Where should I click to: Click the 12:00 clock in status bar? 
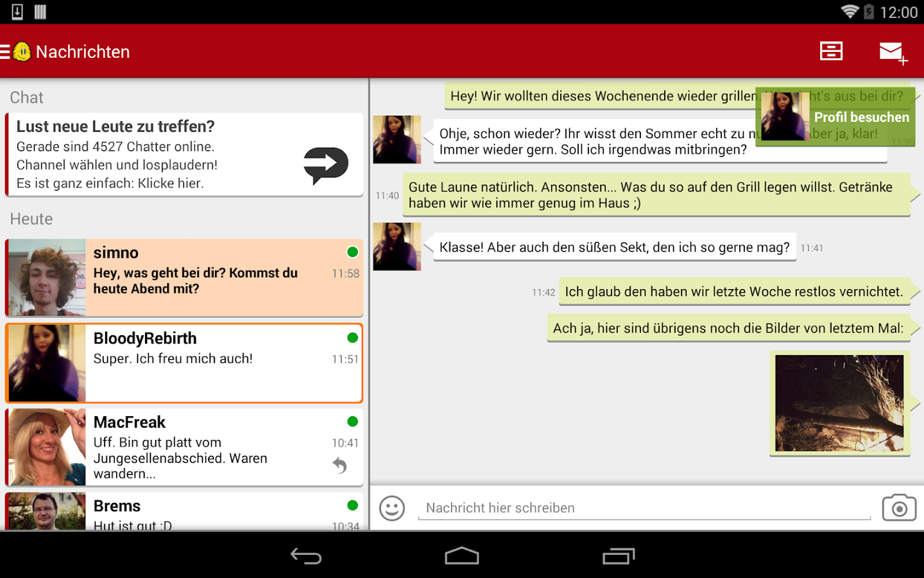coord(898,12)
